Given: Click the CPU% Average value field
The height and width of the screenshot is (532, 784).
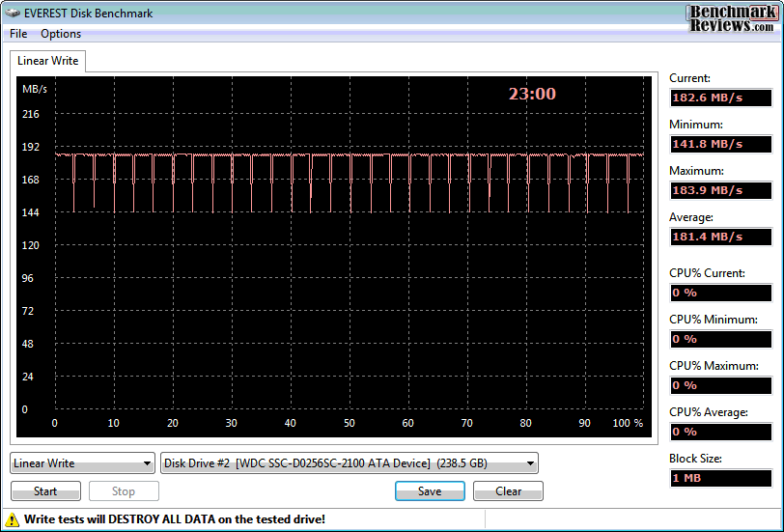Looking at the screenshot, I should coord(720,432).
